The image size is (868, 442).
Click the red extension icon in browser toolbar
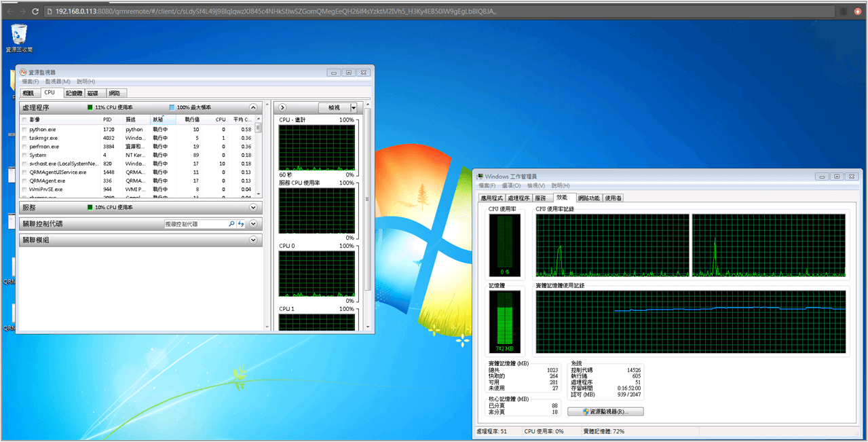click(x=857, y=11)
